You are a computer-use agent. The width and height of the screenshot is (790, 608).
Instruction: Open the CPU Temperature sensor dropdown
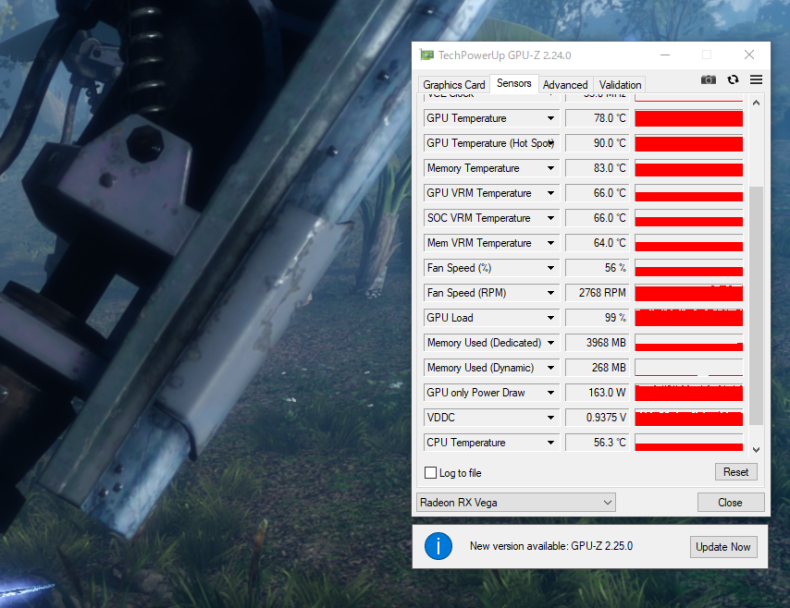(x=551, y=442)
